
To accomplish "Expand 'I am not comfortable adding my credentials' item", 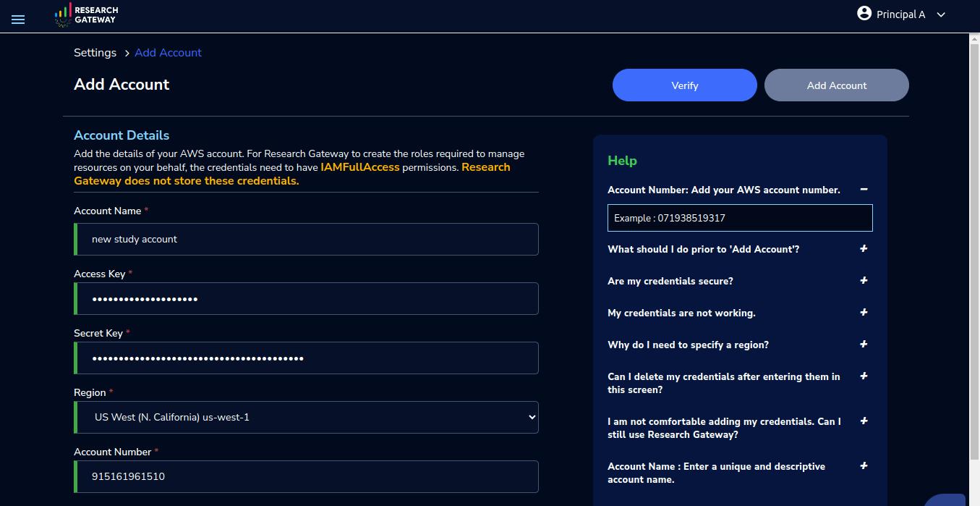I will (864, 421).
